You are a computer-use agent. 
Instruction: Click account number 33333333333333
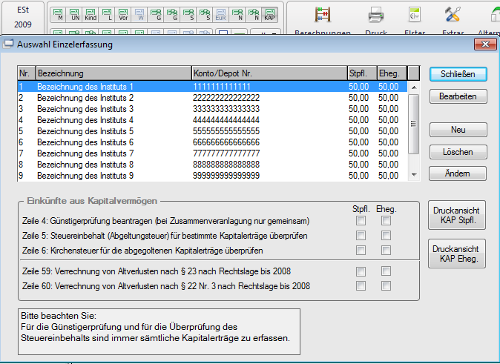(226, 109)
